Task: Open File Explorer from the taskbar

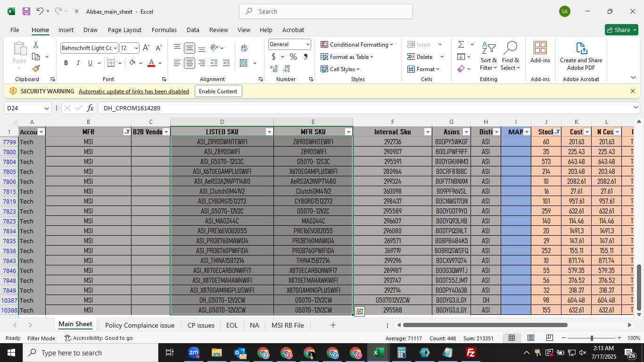Action: tap(216, 353)
